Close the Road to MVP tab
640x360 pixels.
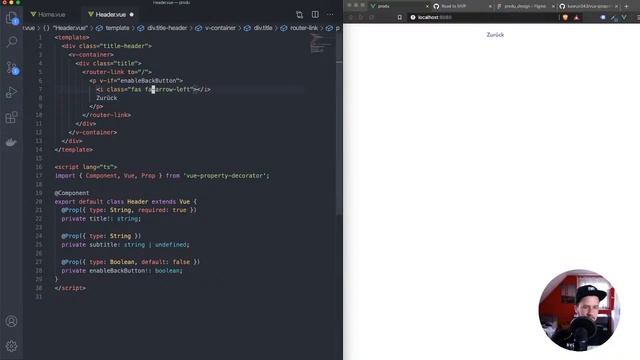[490, 7]
